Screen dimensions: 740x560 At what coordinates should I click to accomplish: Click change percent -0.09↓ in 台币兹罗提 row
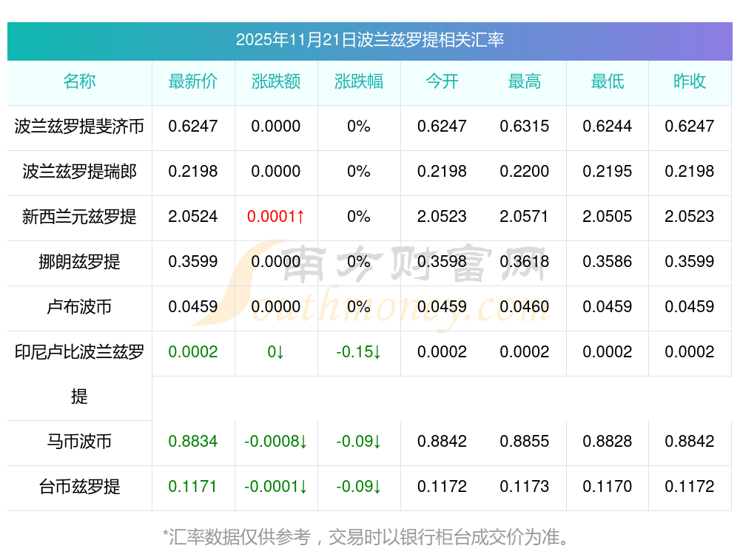[359, 487]
